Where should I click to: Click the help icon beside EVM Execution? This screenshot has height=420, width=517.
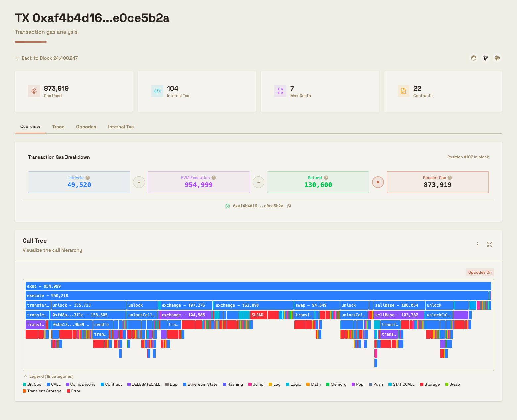(x=214, y=178)
